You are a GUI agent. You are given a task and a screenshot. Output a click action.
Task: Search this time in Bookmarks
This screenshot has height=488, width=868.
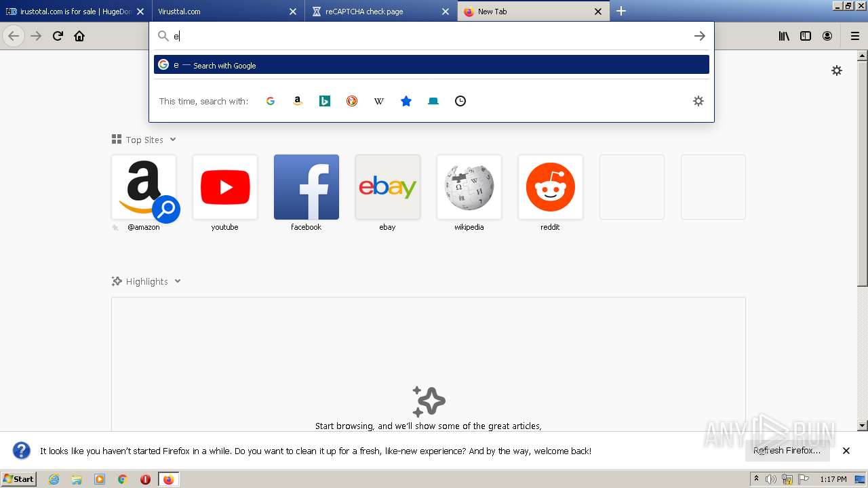click(406, 101)
